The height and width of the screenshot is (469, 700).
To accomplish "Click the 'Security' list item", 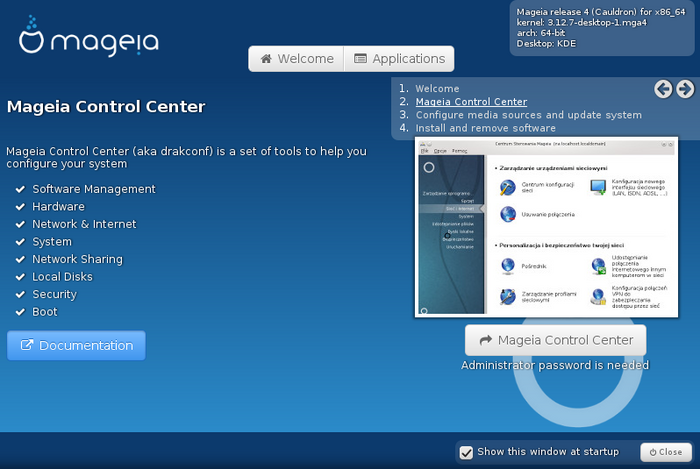I will (54, 295).
